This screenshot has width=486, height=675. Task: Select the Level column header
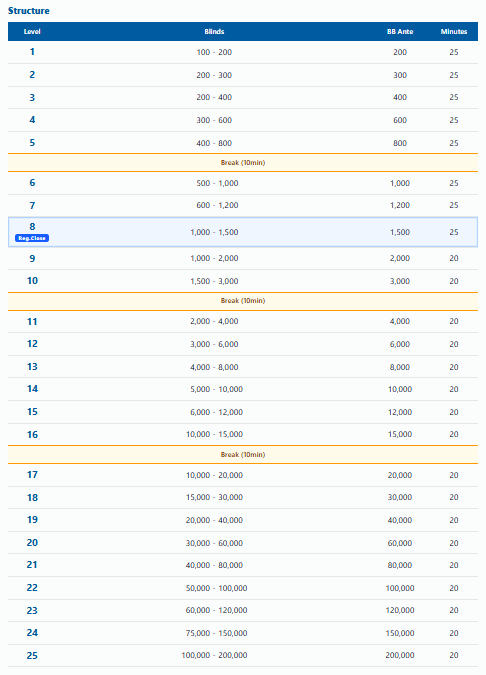(32, 31)
